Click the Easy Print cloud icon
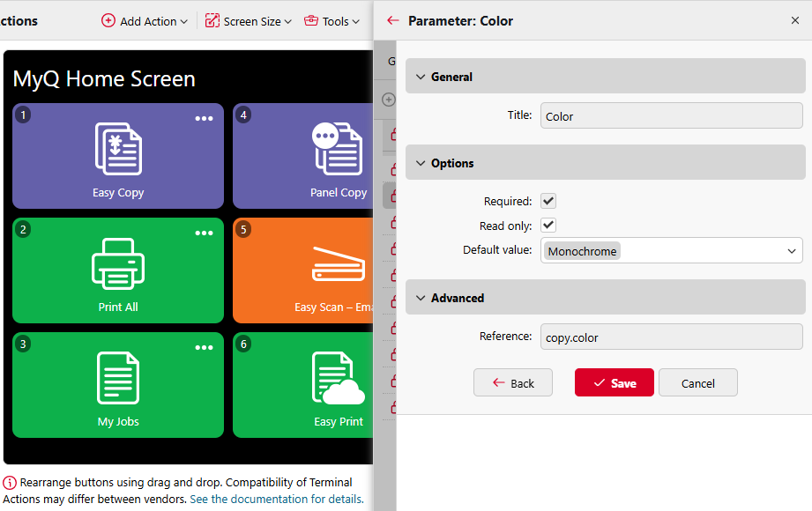This screenshot has height=511, width=812. (338, 379)
